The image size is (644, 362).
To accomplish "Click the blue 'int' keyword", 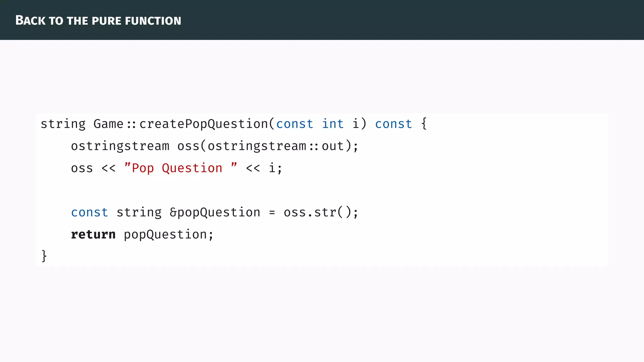I will 333,124.
